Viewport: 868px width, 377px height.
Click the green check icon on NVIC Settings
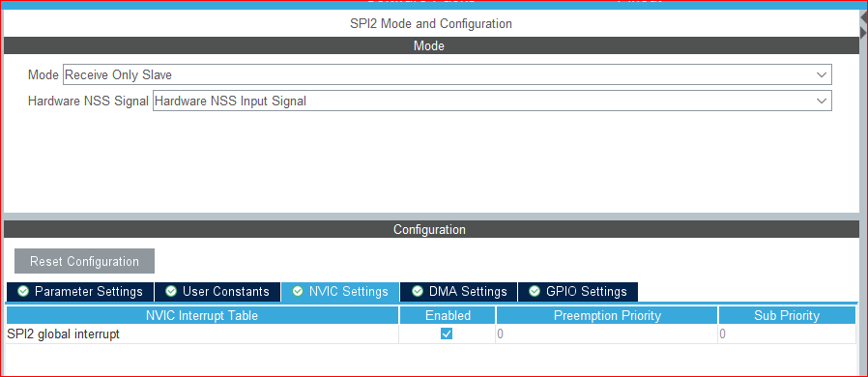coord(298,291)
